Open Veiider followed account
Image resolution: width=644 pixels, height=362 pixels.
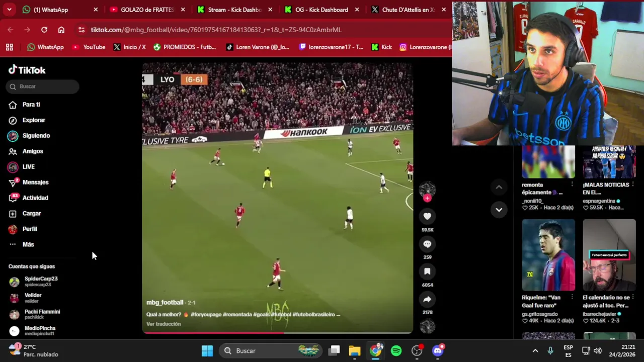point(33,298)
